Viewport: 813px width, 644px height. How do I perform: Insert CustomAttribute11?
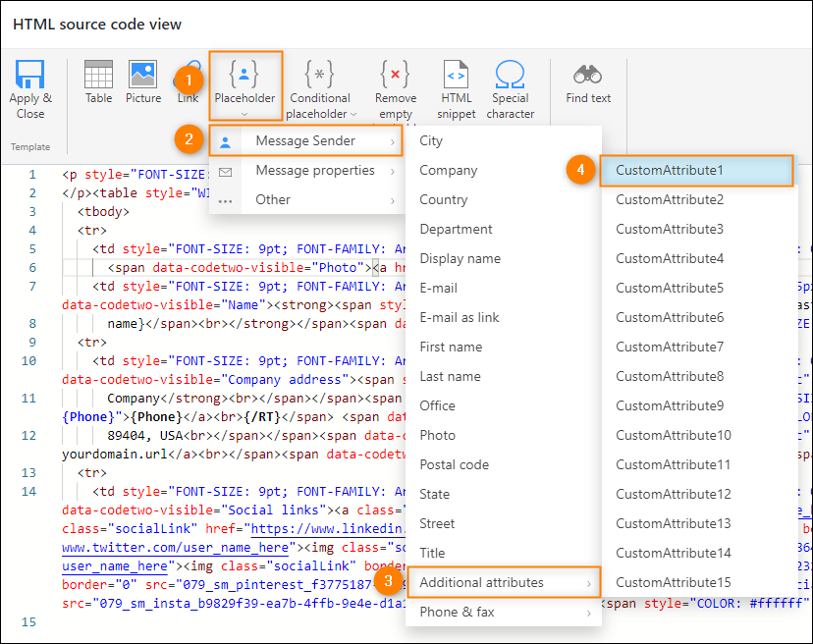(x=699, y=464)
